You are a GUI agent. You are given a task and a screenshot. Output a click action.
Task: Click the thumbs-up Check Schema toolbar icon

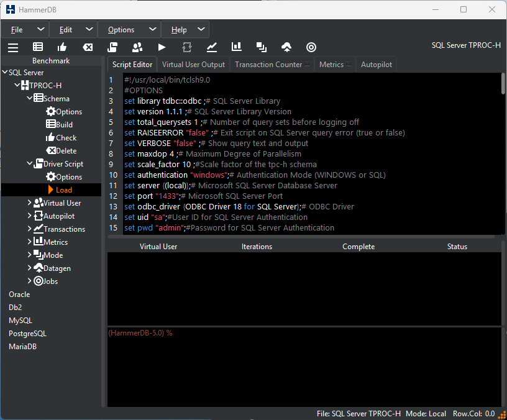point(62,47)
